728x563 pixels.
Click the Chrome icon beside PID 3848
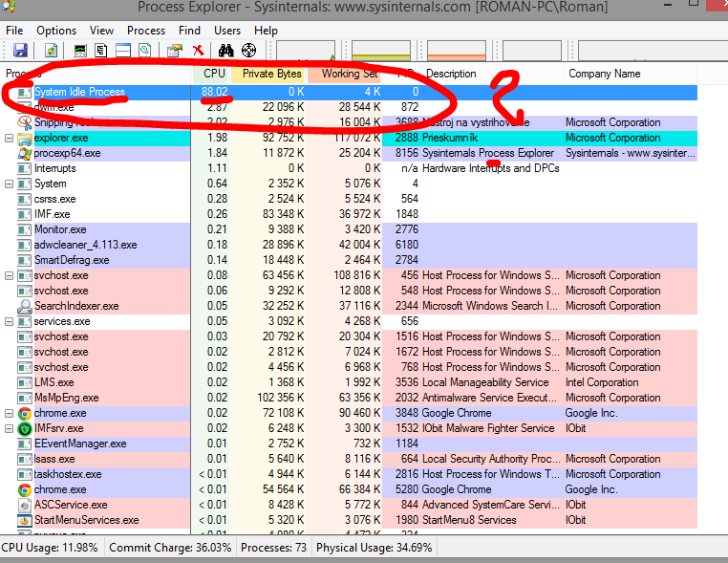point(25,413)
